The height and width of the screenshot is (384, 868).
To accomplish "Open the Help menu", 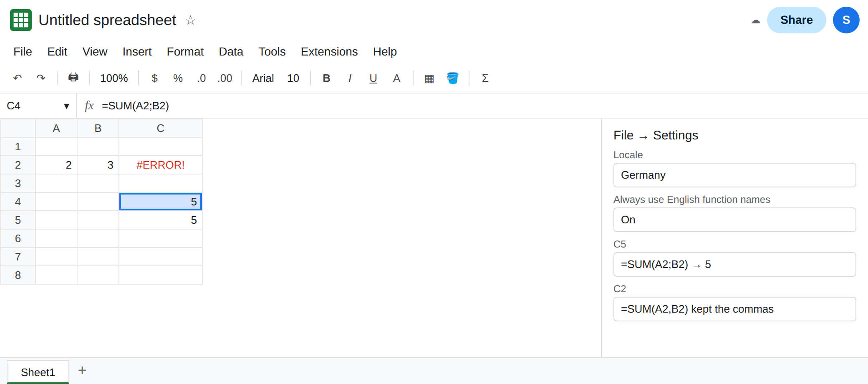I will (x=385, y=51).
